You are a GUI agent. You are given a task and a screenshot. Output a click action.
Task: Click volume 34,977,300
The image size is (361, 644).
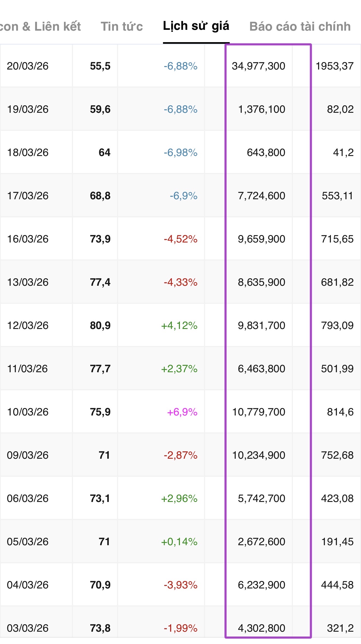coord(258,66)
